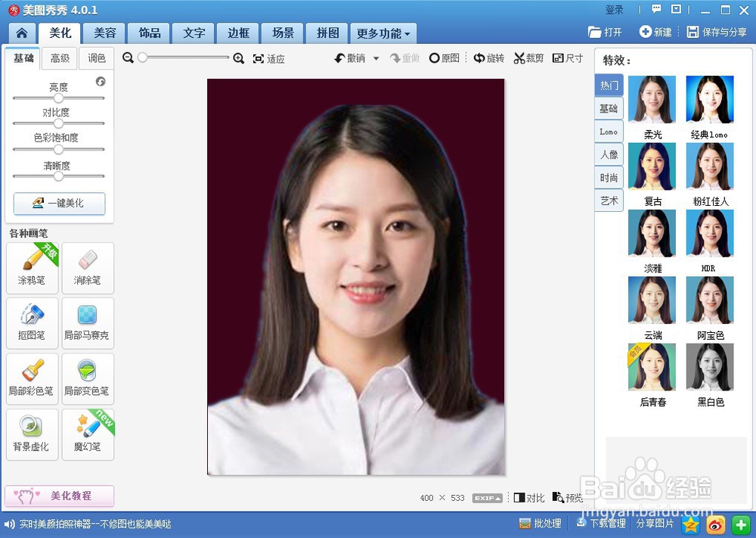
Task: Select the 基础 adjustments tab
Action: tap(23, 58)
